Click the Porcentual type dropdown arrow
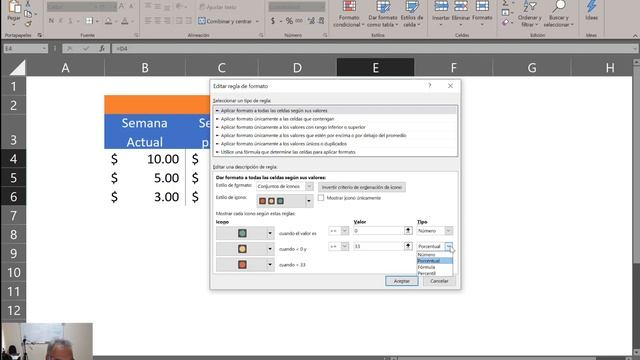Viewport: 640px width, 360px height. pos(449,247)
